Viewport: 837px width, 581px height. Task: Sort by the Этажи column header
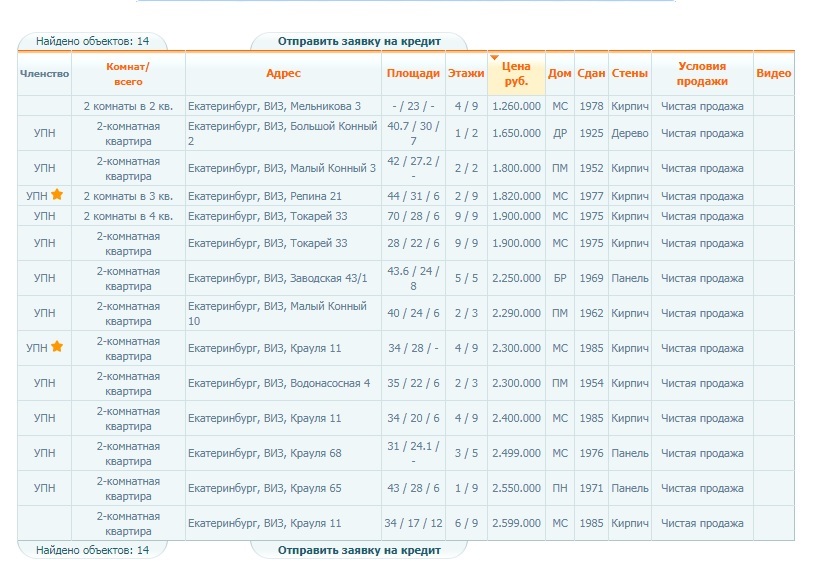click(x=465, y=74)
